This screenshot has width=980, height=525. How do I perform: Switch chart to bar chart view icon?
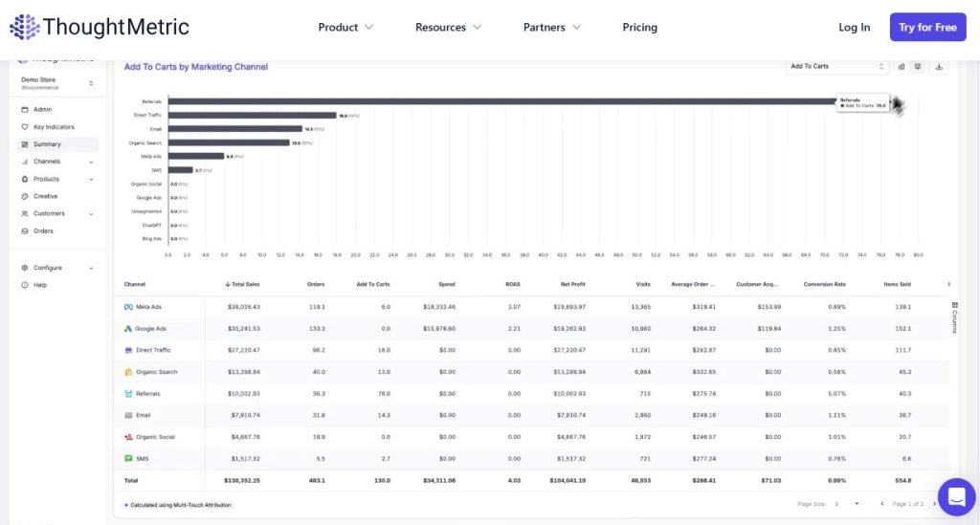(x=902, y=66)
